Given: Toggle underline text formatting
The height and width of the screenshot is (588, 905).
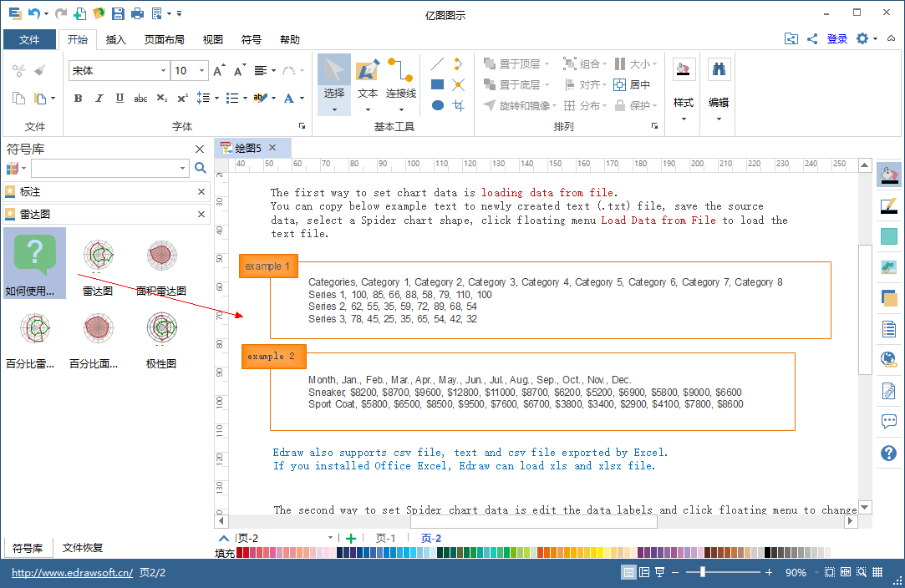Looking at the screenshot, I should pyautogui.click(x=119, y=99).
